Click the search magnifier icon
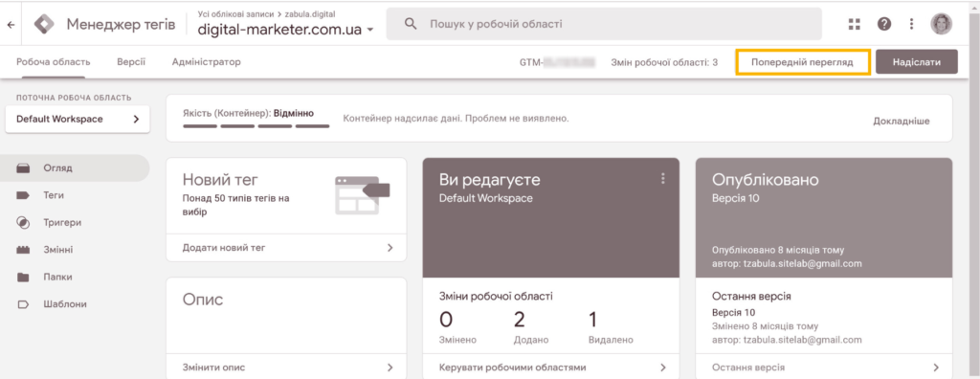Screen dimensions: 980x379 coord(411,24)
